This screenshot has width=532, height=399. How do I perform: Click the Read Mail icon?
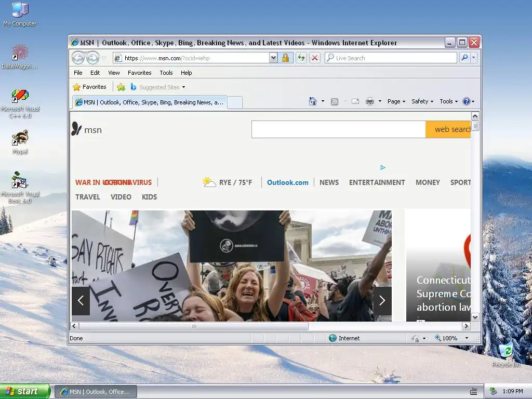pos(355,101)
